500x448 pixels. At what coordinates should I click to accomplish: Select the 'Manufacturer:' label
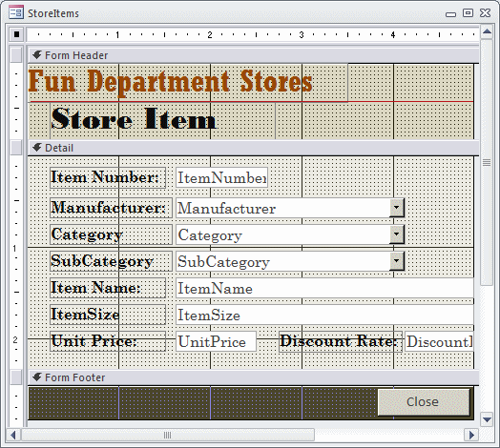click(111, 208)
